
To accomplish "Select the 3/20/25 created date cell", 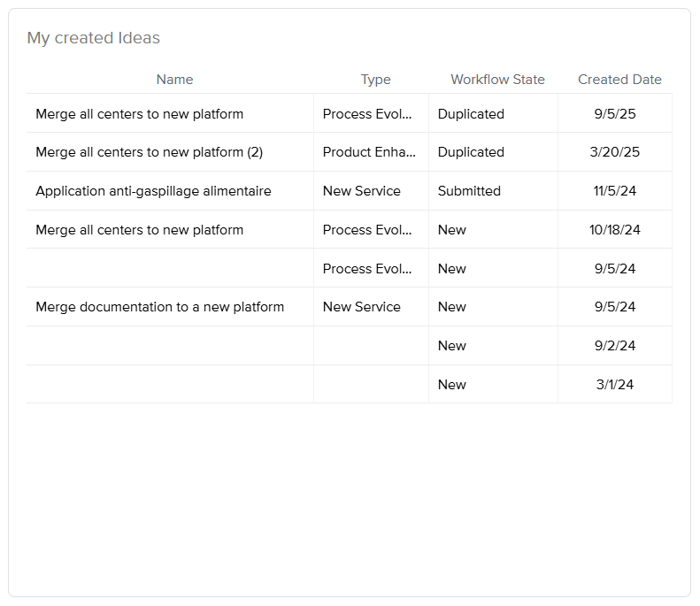I will [615, 152].
